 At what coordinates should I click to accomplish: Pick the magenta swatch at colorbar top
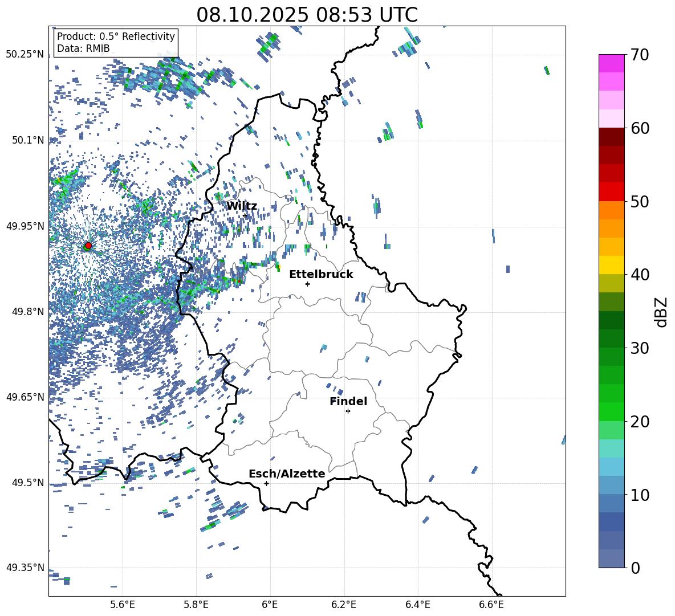(612, 63)
